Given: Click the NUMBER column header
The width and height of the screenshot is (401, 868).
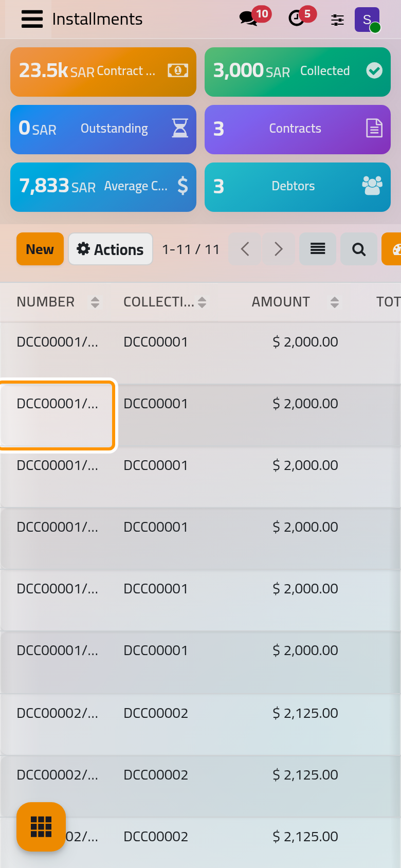Looking at the screenshot, I should click(x=46, y=302).
